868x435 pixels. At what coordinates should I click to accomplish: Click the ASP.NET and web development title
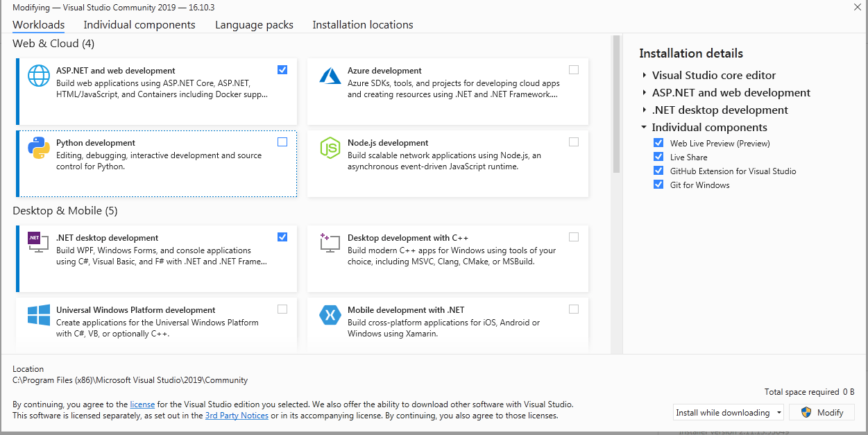[x=116, y=71]
